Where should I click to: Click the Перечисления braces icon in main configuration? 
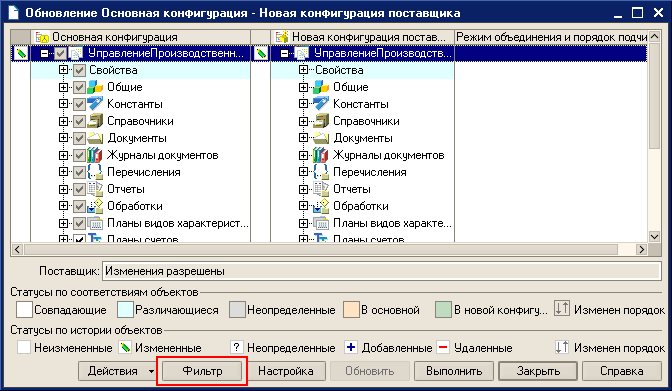(x=95, y=172)
